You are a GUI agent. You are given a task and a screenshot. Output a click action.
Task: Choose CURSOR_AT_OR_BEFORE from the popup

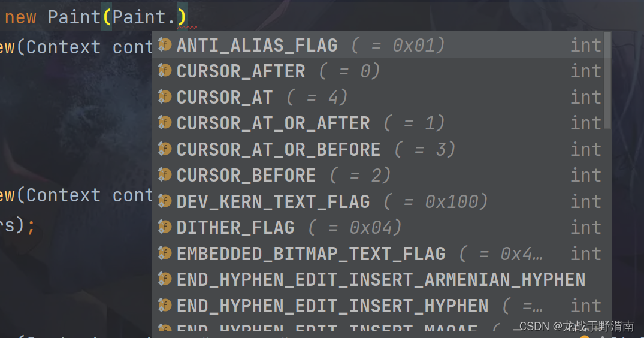coord(378,149)
